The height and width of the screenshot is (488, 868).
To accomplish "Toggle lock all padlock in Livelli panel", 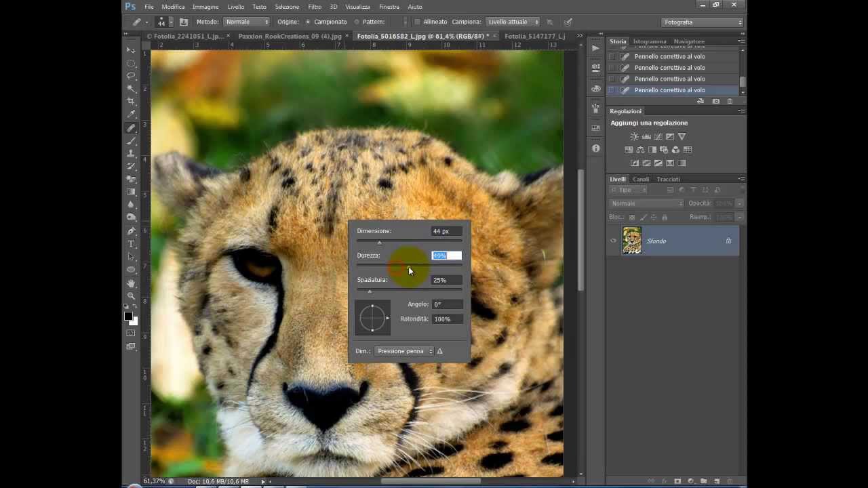I will pyautogui.click(x=665, y=217).
